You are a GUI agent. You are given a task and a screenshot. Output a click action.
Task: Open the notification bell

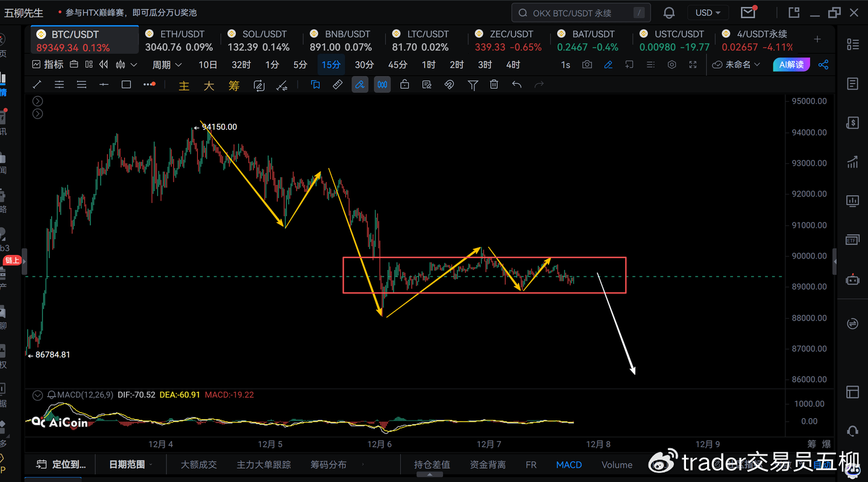pyautogui.click(x=669, y=13)
